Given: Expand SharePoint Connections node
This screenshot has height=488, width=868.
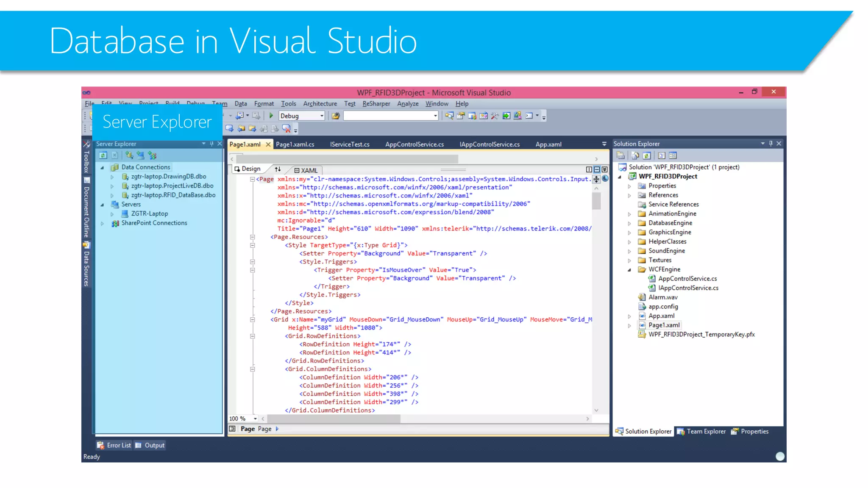Looking at the screenshot, I should pos(102,224).
